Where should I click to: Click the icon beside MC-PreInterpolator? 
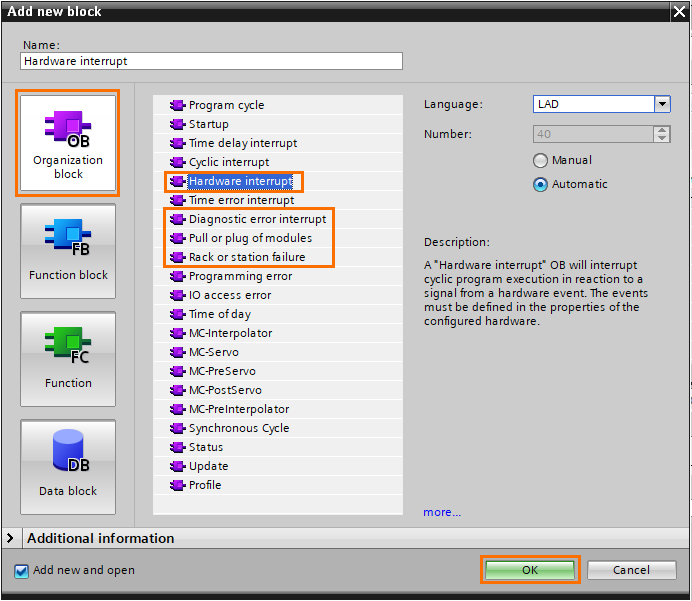tap(177, 409)
